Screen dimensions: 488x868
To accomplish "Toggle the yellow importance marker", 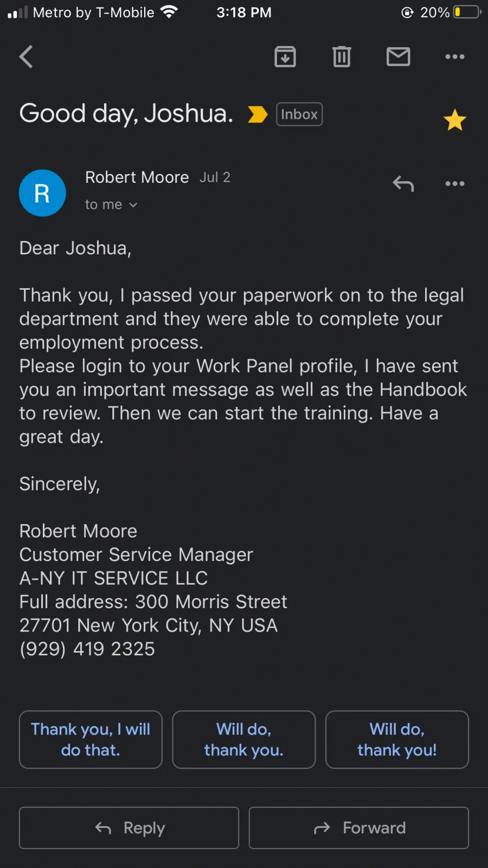I will 258,114.
